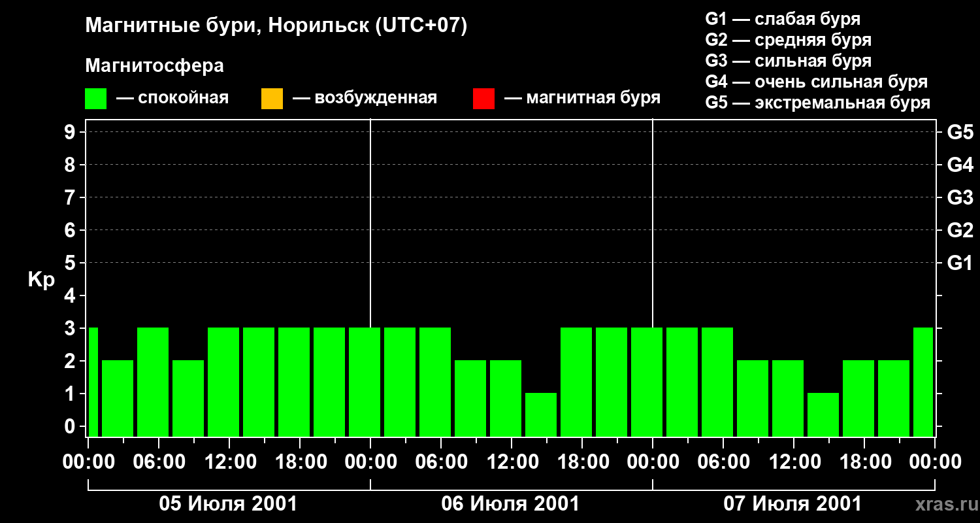
Task: Click the '00:00' label starting 06 Июля
Action: [x=370, y=462]
